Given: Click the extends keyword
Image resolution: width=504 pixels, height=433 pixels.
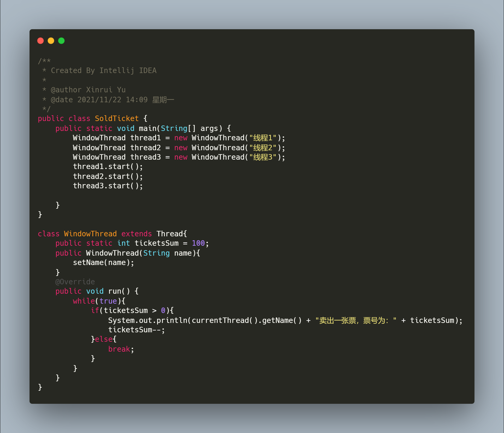Looking at the screenshot, I should tap(136, 234).
